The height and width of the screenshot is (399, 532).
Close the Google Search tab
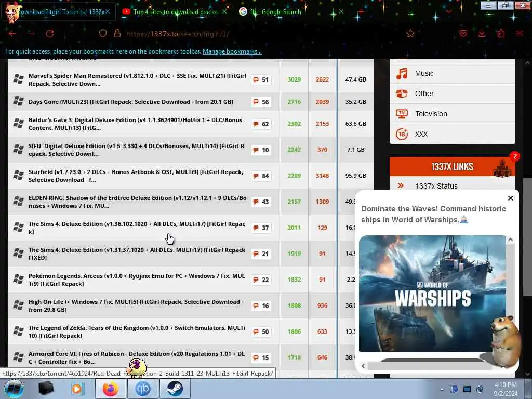point(341,11)
